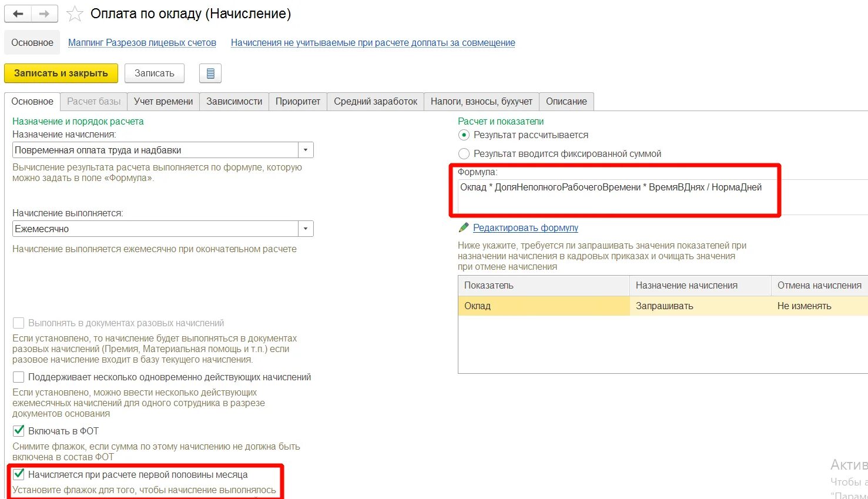Click inside the Формула text field

(x=663, y=197)
